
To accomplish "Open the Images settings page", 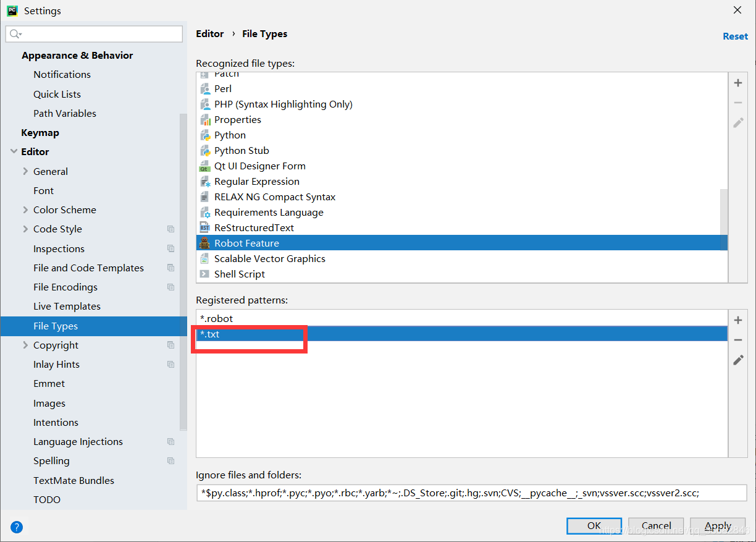I will coord(49,404).
